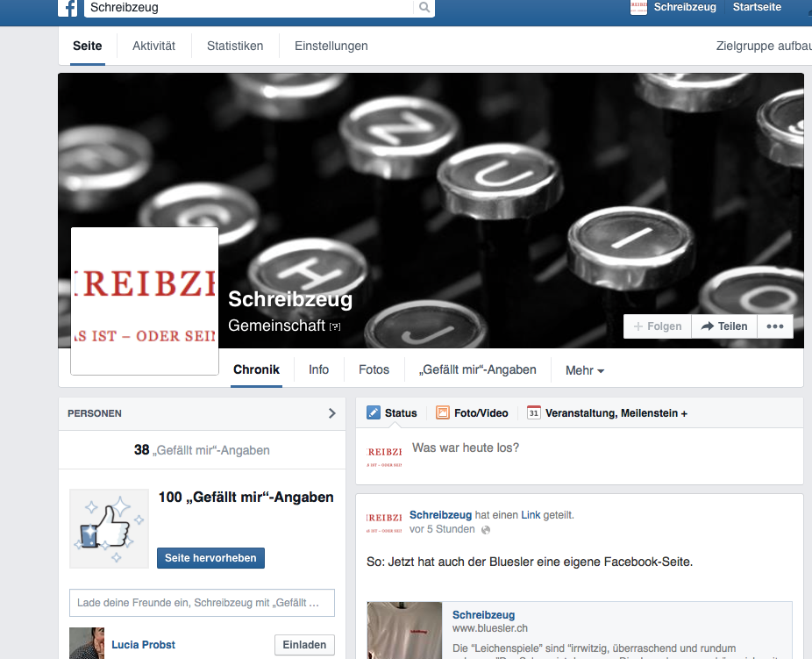812x659 pixels.
Task: Click the PERSONEN section heading
Action: (x=95, y=413)
